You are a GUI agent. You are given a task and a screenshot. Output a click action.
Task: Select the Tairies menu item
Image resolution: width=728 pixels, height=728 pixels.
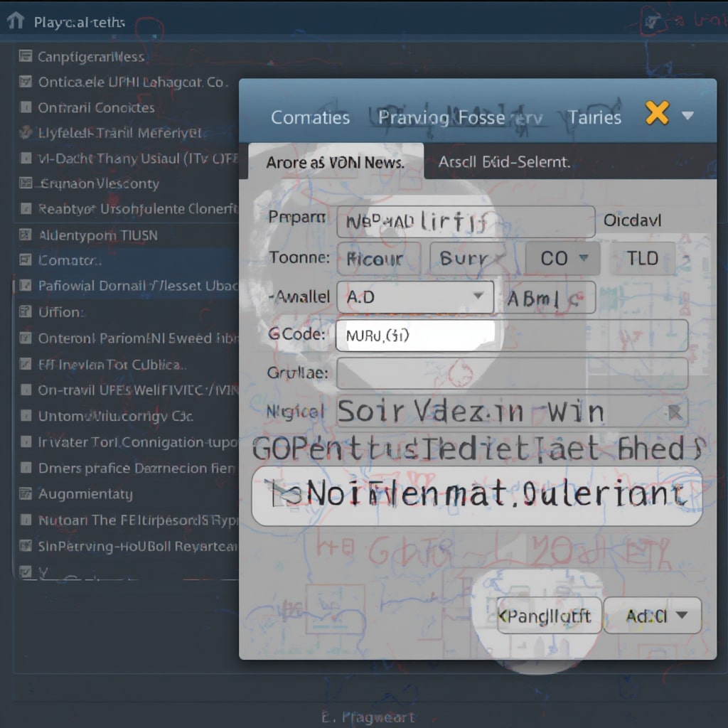point(594,117)
